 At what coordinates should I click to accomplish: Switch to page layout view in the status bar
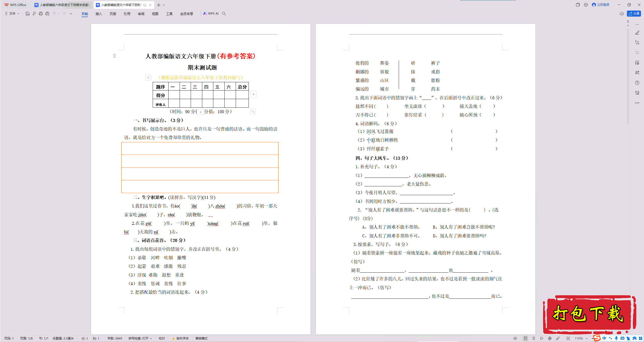[526, 338]
